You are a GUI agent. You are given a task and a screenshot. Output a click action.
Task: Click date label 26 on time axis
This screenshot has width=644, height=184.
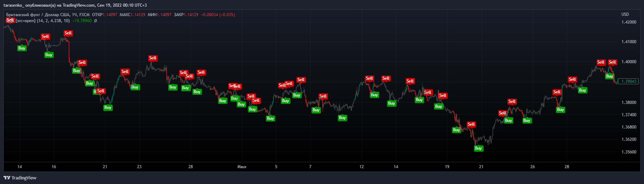click(x=532, y=167)
